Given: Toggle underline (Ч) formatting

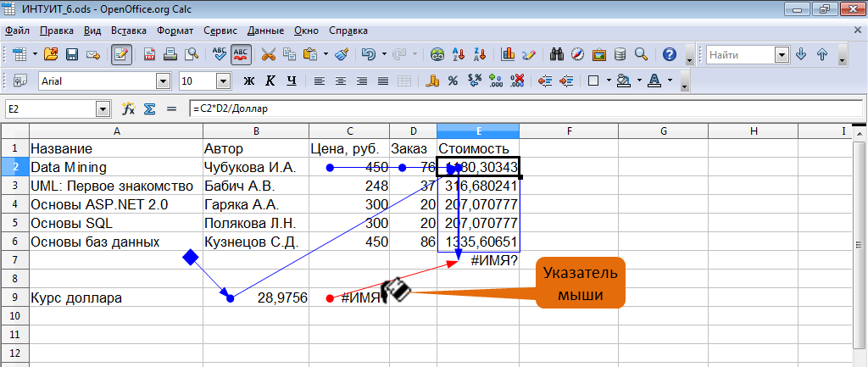Looking at the screenshot, I should click(x=292, y=81).
